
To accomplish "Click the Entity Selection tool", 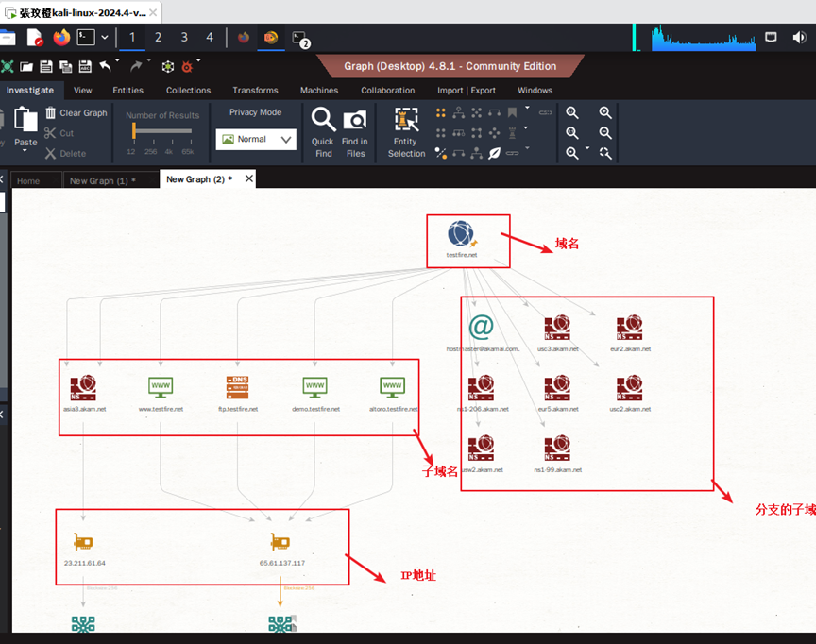I will click(x=406, y=132).
